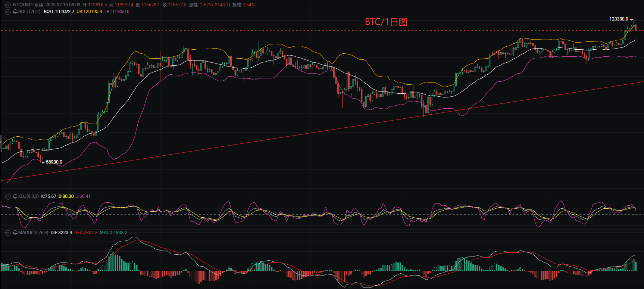644x289 pixels.
Task: Click the bell icon beside KDJ(9,3,3)
Action: 15,196
